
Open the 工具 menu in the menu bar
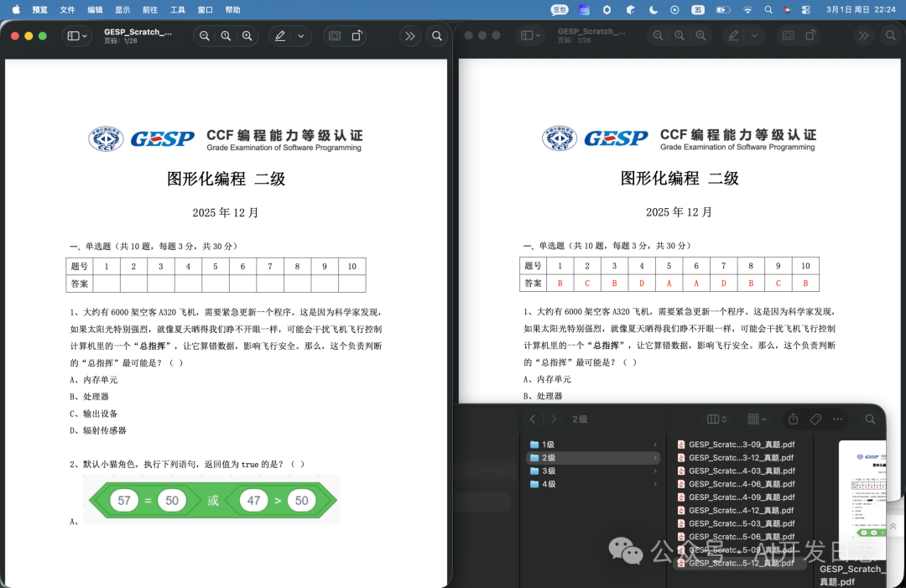[177, 10]
